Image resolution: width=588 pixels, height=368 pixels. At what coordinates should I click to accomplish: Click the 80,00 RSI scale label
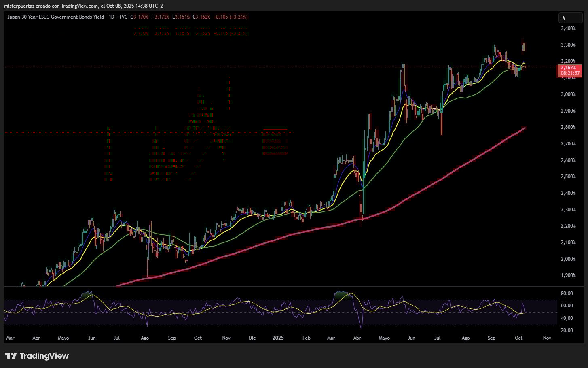[567, 293]
